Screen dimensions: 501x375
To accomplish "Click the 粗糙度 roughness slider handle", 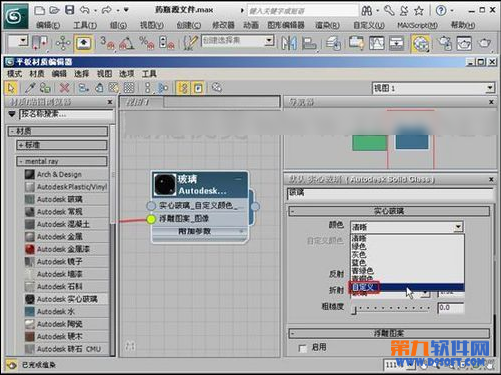I will [x=354, y=310].
